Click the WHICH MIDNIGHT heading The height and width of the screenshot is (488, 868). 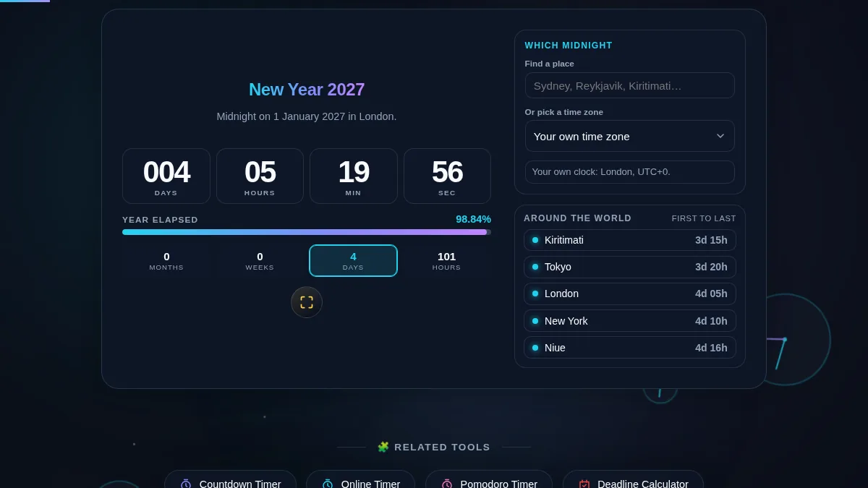569,46
